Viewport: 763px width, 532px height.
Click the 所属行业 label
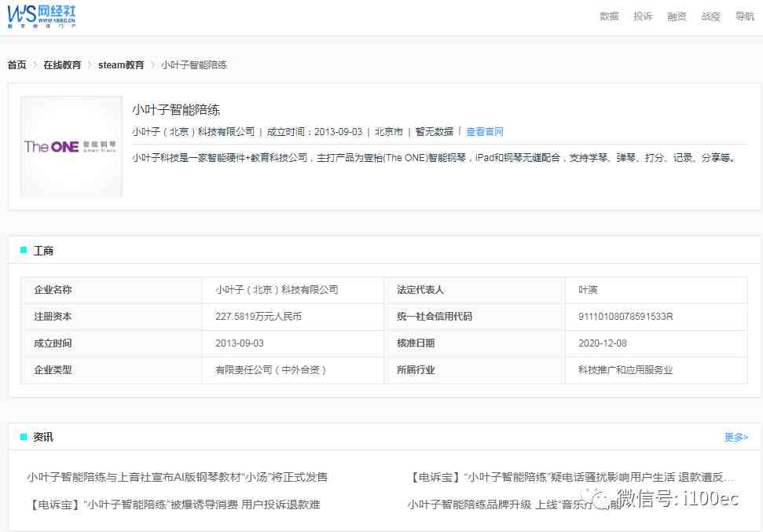tap(416, 370)
